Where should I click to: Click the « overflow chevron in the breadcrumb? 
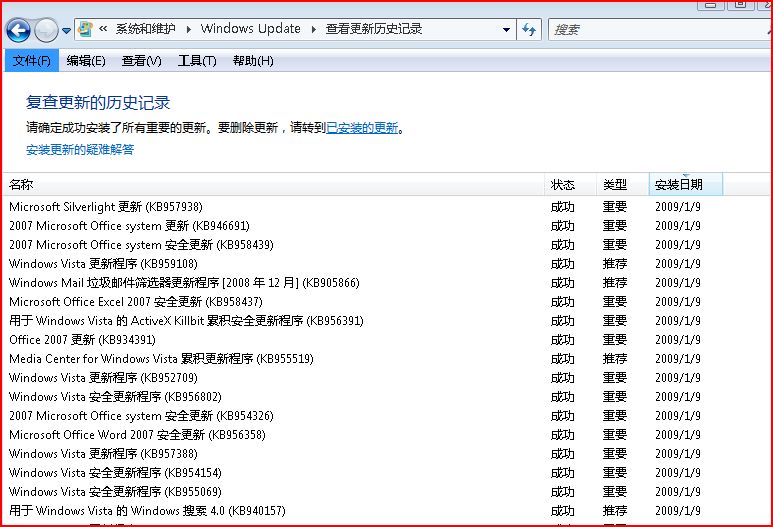point(103,29)
